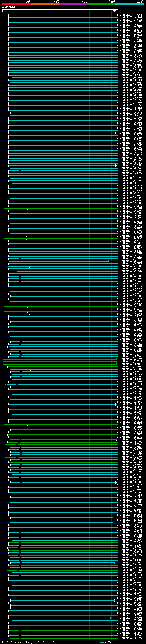146x644 pixels.
Task: Click the query end position label 530
Action: click(115, 11)
